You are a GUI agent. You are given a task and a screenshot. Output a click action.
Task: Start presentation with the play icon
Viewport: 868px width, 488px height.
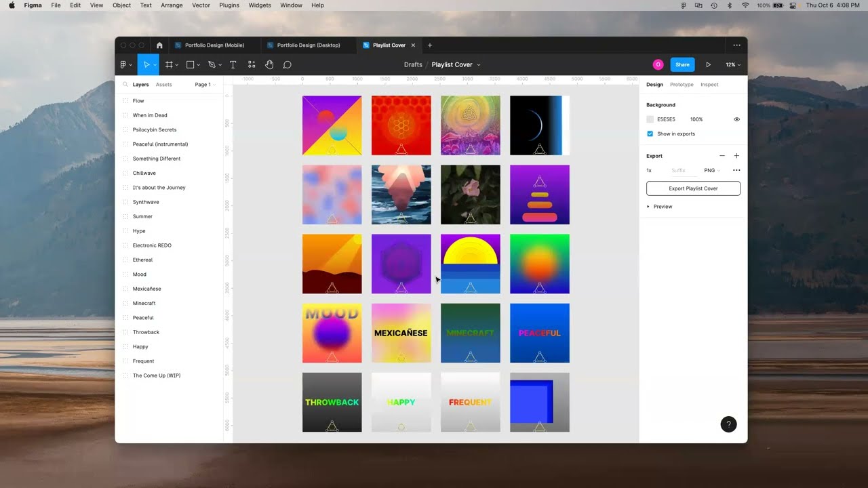708,64
